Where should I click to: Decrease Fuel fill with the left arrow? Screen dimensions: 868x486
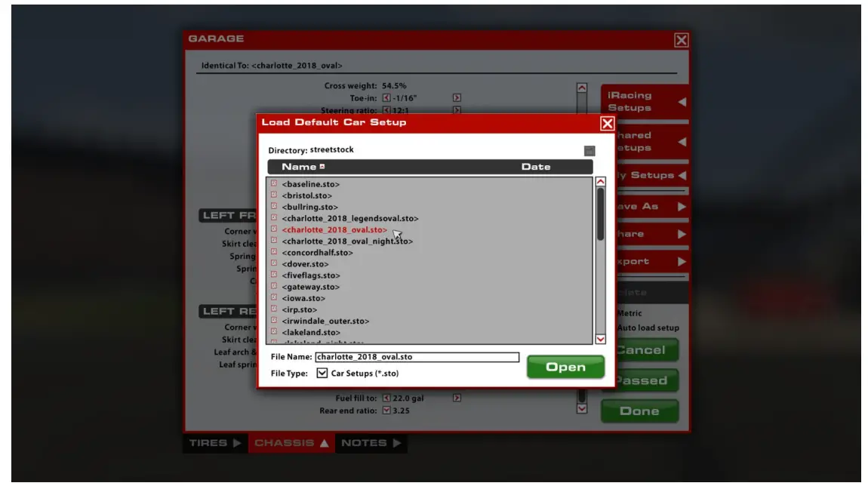click(386, 398)
